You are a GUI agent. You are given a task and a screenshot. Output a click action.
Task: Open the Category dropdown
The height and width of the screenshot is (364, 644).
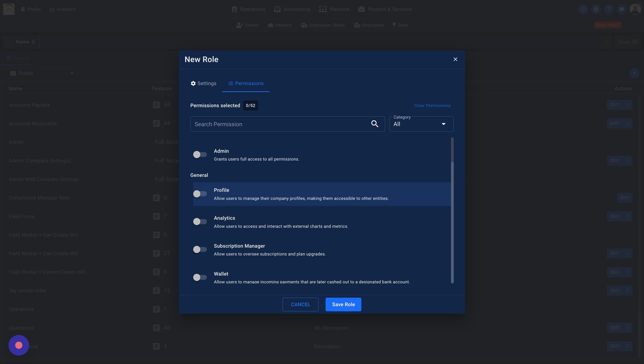point(421,124)
